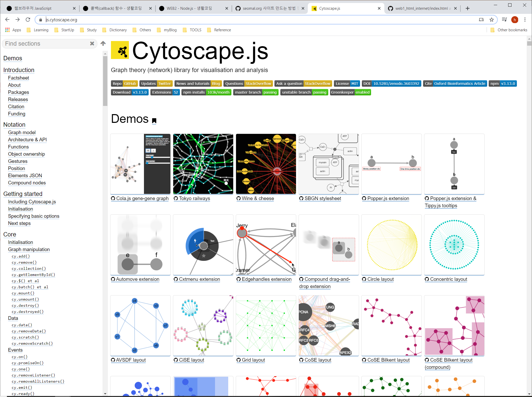Image resolution: width=532 pixels, height=397 pixels.
Task: Click the Demos heading bookmark icon
Action: click(x=154, y=121)
